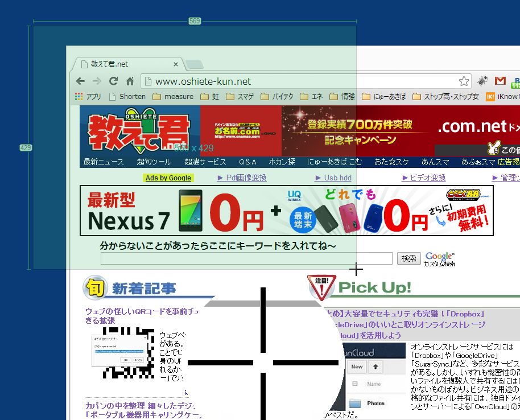Focus the keyword search input field
The width and height of the screenshot is (520, 420).
click(246, 258)
